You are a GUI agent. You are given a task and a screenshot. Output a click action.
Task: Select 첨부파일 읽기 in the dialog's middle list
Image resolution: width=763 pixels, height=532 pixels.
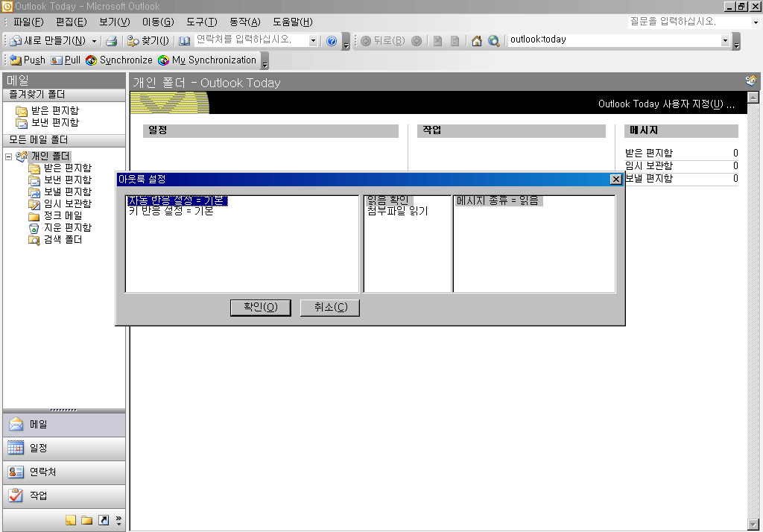pyautogui.click(x=398, y=212)
